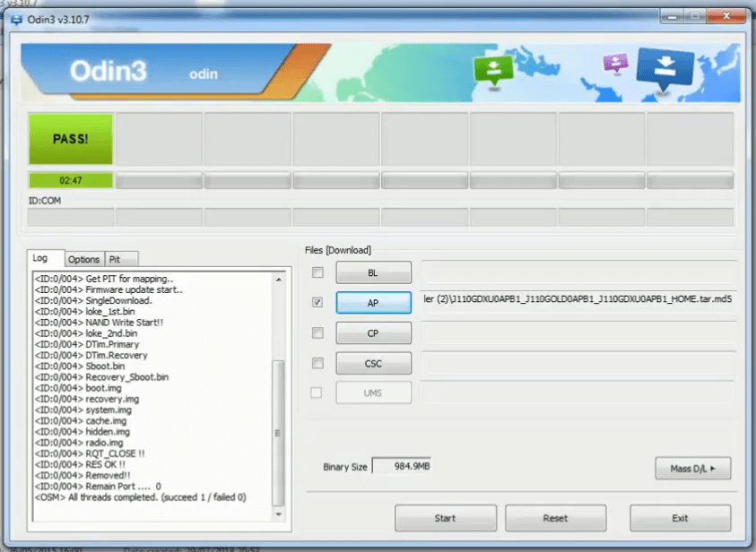Viewport: 756px width, 552px height.
Task: Minimize the Odin3 window
Action: (672, 17)
